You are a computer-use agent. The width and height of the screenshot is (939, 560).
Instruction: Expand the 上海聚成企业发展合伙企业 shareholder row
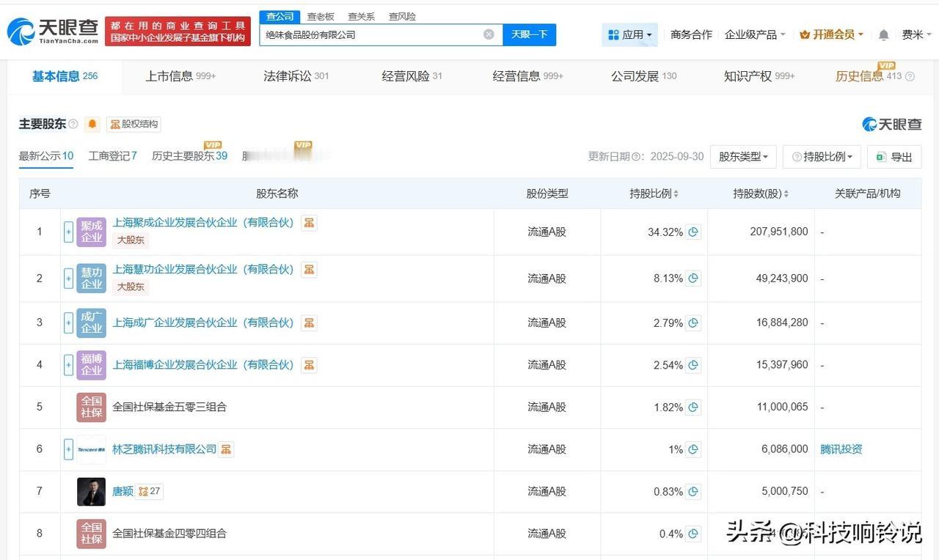point(69,232)
